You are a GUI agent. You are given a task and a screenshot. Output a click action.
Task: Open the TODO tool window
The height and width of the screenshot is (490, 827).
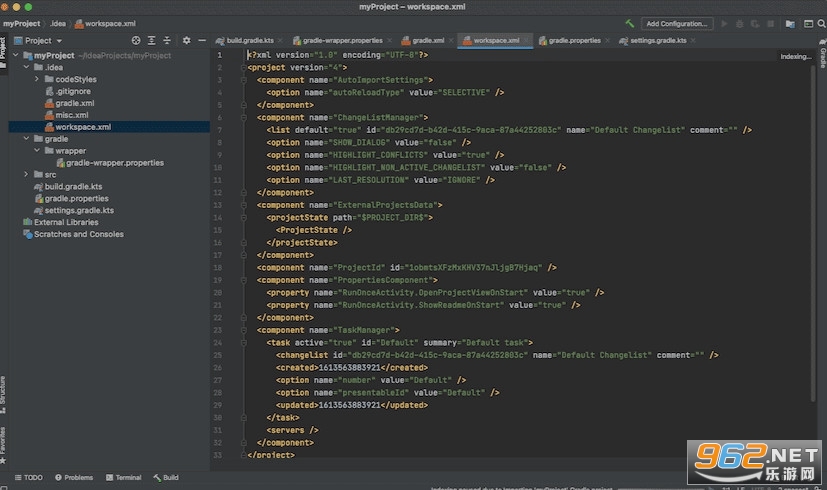pyautogui.click(x=29, y=477)
